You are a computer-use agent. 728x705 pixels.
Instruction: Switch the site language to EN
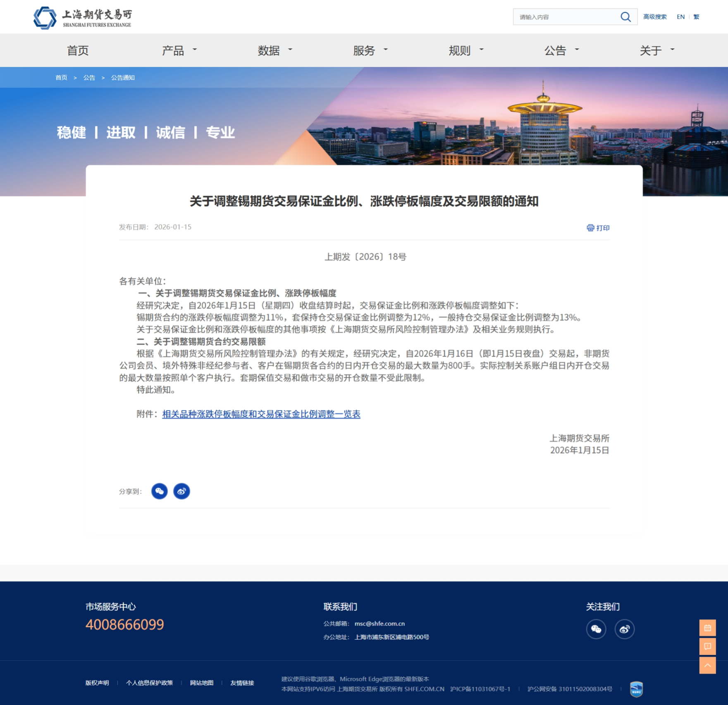680,17
